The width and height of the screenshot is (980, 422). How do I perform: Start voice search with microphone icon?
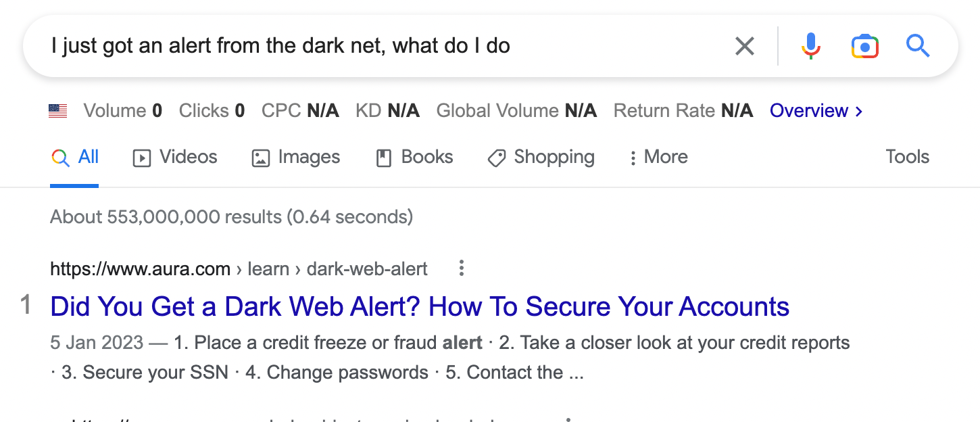click(x=810, y=47)
